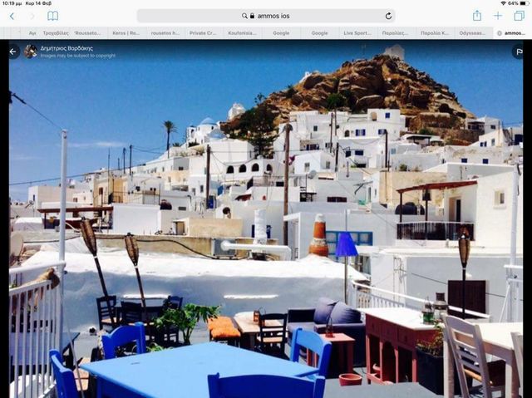
Task: Tap the Safari forward arrow
Action: click(x=32, y=16)
